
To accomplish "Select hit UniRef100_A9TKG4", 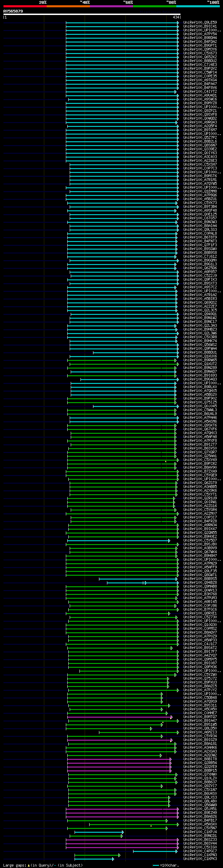I will point(200,80).
